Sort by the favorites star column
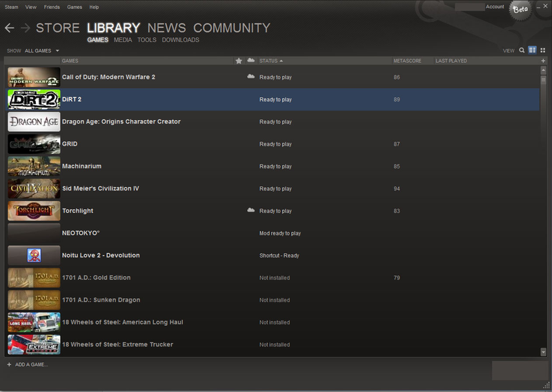The height and width of the screenshot is (392, 552). (239, 61)
